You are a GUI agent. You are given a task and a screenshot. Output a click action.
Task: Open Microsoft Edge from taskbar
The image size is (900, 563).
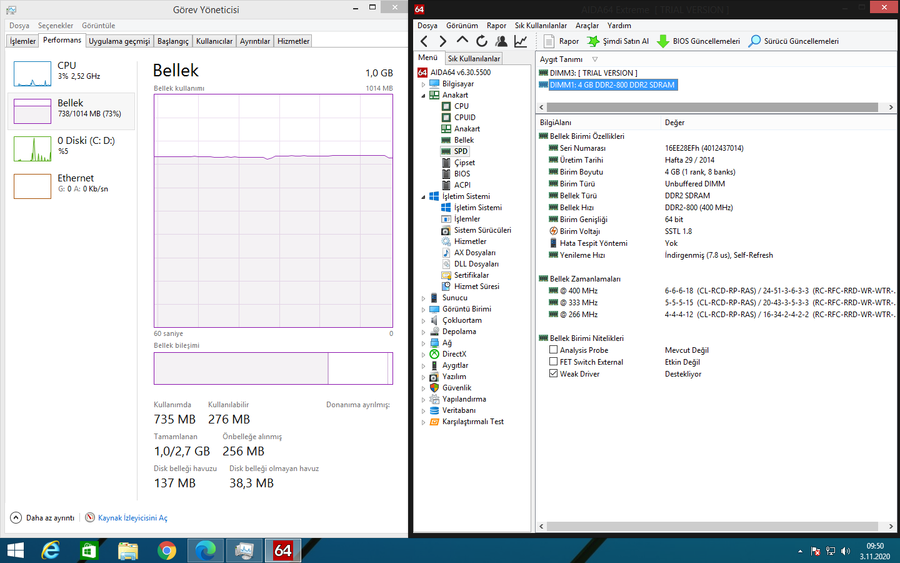point(205,551)
